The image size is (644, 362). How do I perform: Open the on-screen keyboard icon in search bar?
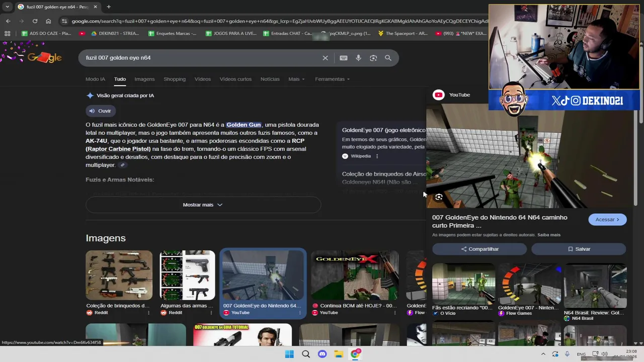[343, 58]
